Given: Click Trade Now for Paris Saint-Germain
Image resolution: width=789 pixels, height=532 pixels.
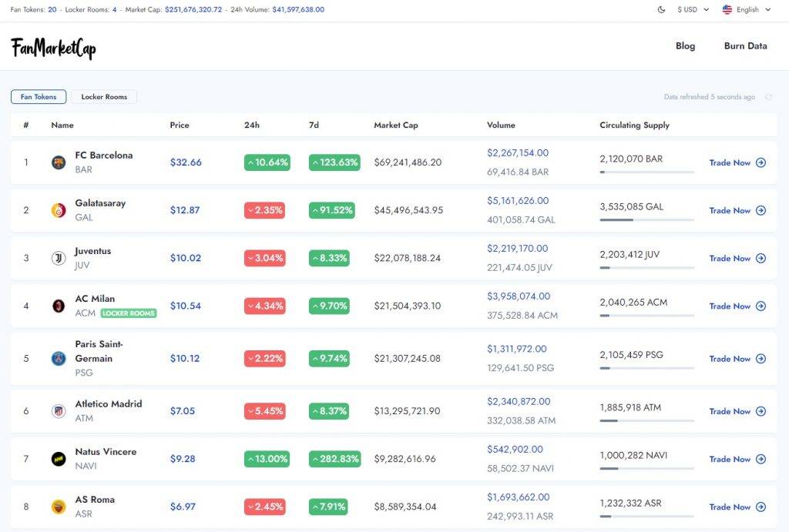Looking at the screenshot, I should click(737, 359).
